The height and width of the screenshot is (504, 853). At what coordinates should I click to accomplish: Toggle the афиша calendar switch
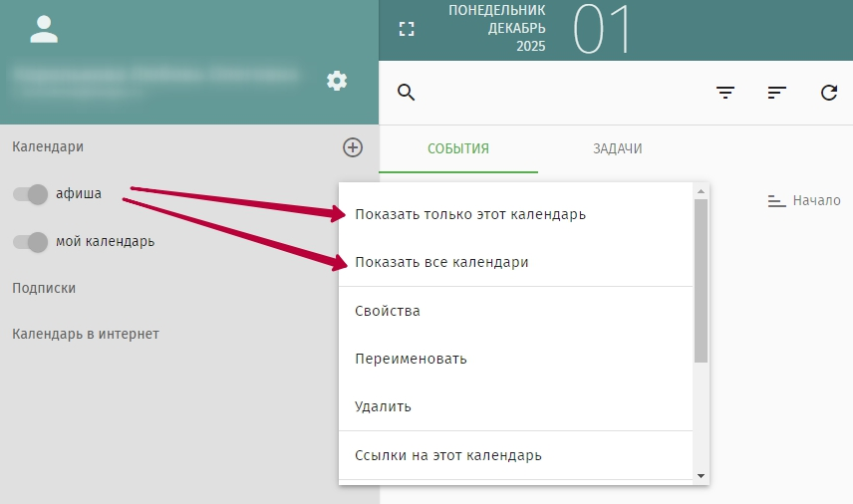coord(31,194)
